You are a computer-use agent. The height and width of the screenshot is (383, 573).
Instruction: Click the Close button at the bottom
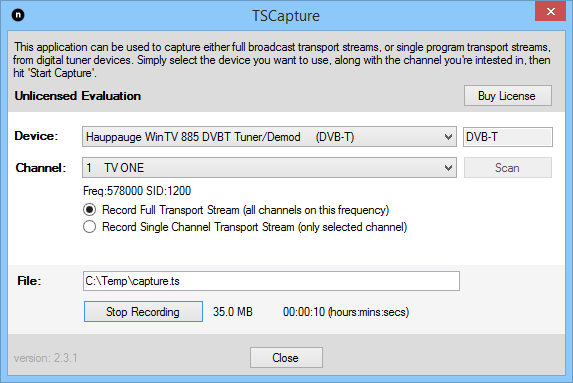pyautogui.click(x=286, y=357)
